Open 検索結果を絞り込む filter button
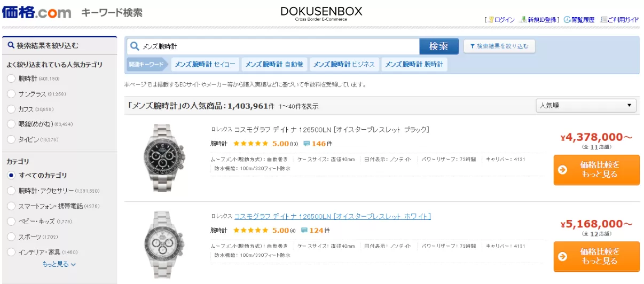This screenshot has width=644, height=284. click(x=499, y=46)
